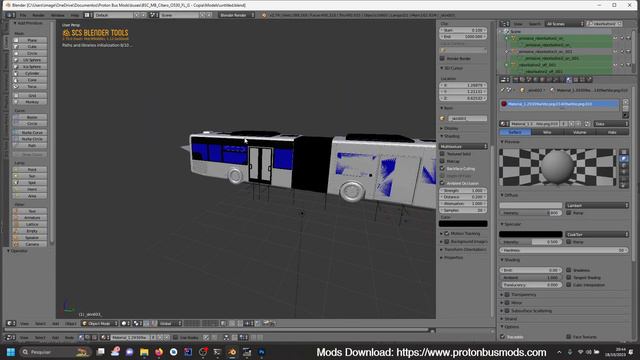640x360 pixels.
Task: Toggle Cubic Interpolation checkbox
Action: pos(569,285)
